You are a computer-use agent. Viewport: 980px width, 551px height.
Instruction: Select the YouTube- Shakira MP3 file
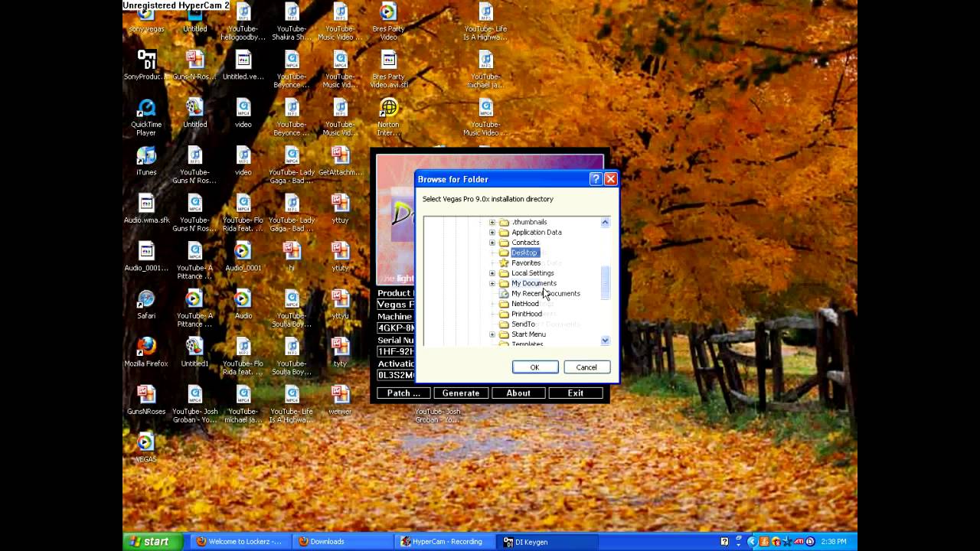[292, 21]
